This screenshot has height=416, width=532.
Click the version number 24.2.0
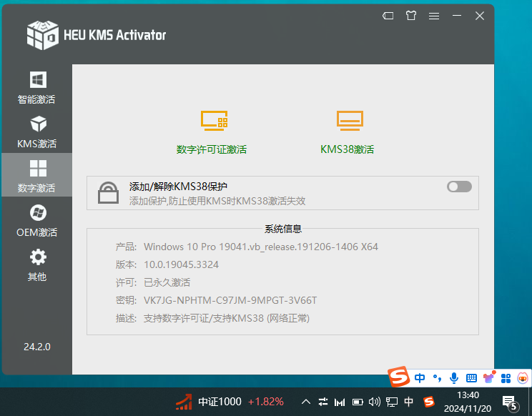coord(37,347)
